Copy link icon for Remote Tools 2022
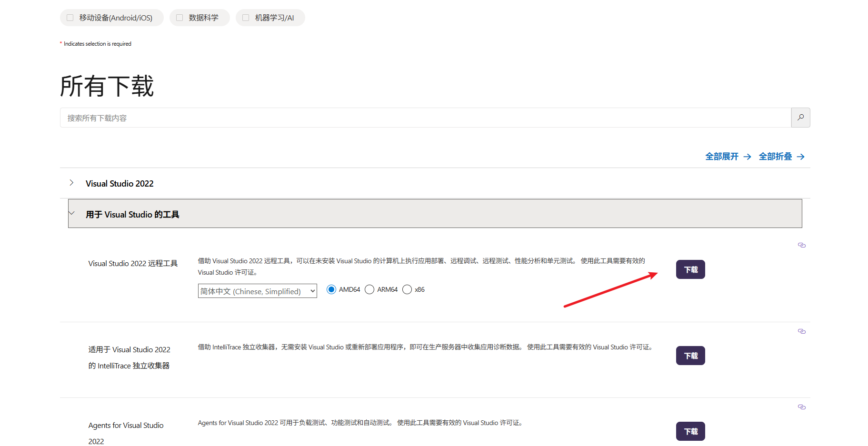The image size is (868, 446). coord(802,245)
